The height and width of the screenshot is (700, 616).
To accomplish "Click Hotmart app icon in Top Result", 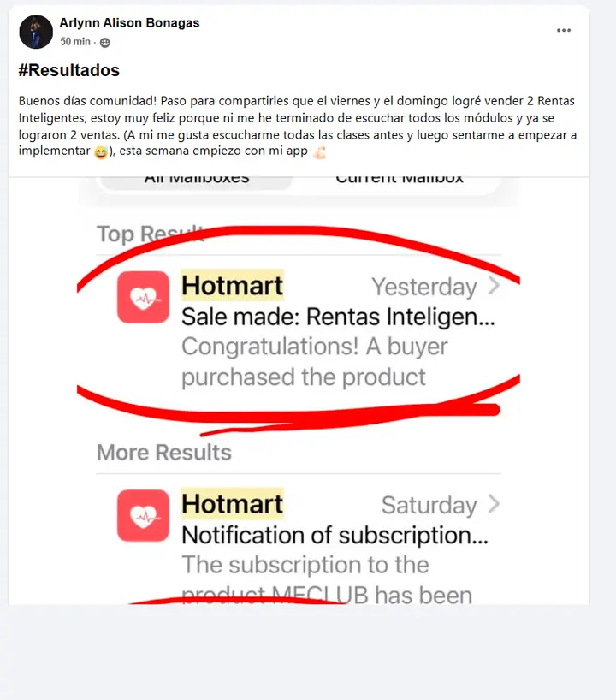I will [x=143, y=297].
